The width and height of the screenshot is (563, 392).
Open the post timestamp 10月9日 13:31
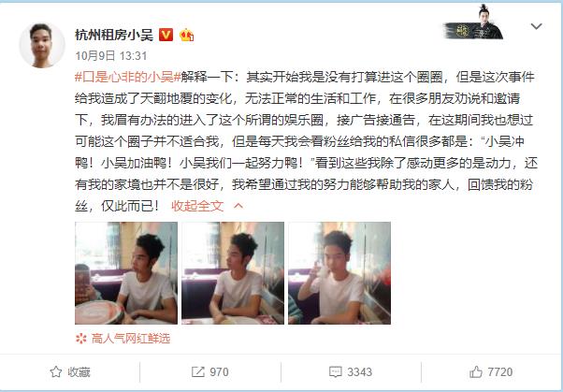click(111, 56)
